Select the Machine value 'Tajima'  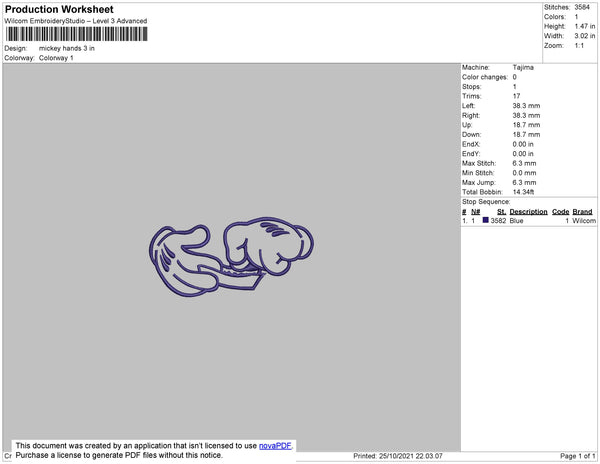point(523,67)
